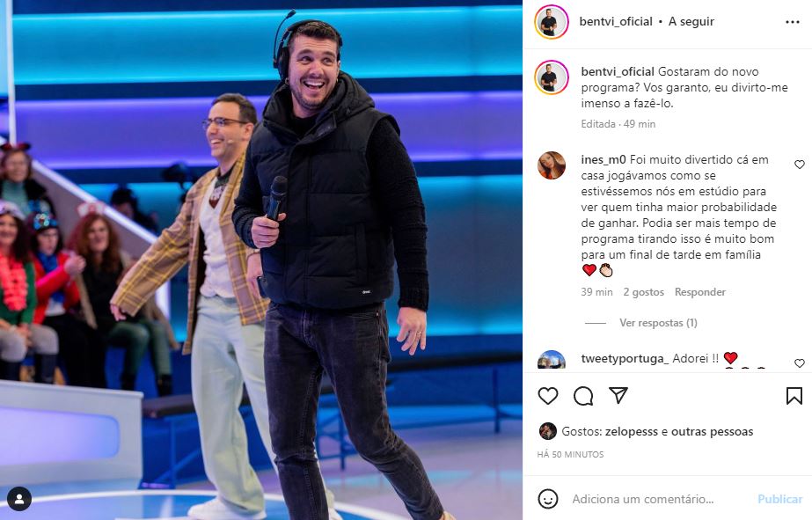812x520 pixels.
Task: Share post via paper plane icon
Action: point(618,396)
